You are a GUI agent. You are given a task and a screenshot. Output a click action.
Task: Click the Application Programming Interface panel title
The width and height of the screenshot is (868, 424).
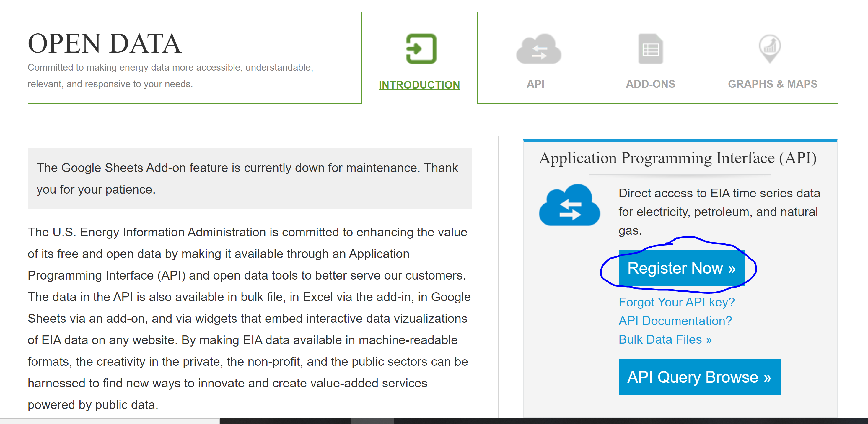[678, 158]
